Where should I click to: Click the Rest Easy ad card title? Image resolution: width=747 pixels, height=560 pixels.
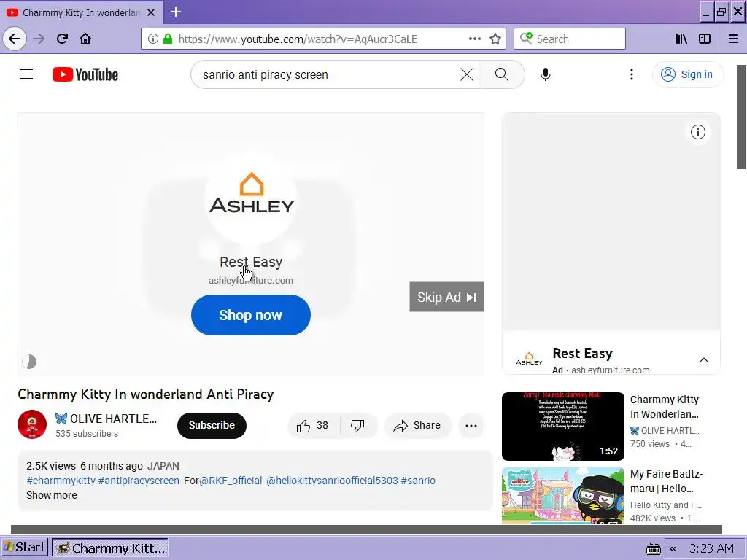(x=582, y=354)
